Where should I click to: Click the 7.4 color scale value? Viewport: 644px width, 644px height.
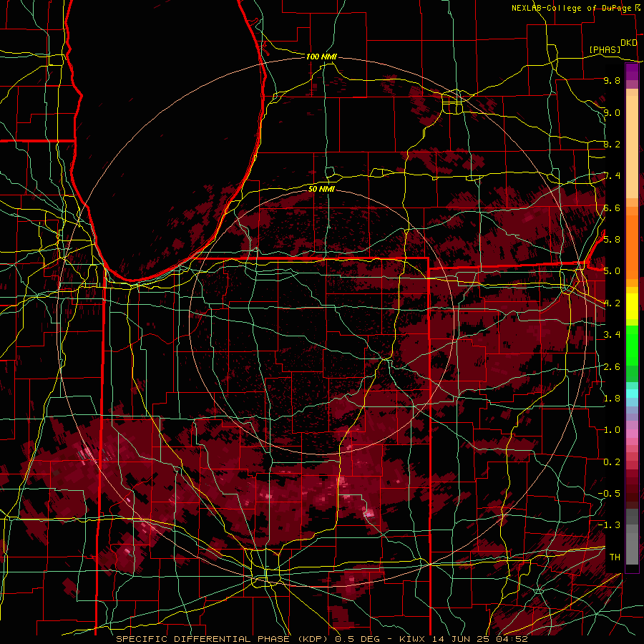pyautogui.click(x=612, y=176)
